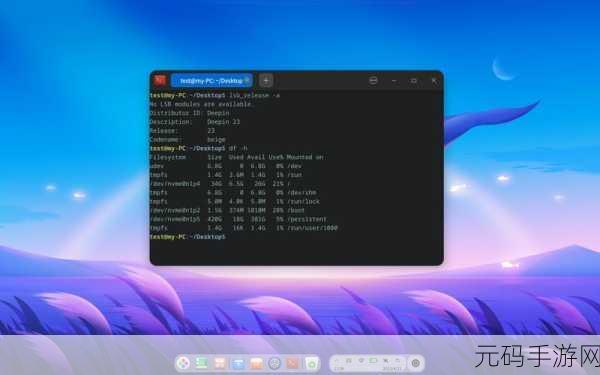
Task: Click the 'Description: Deepin 23' line
Action: pyautogui.click(x=195, y=122)
